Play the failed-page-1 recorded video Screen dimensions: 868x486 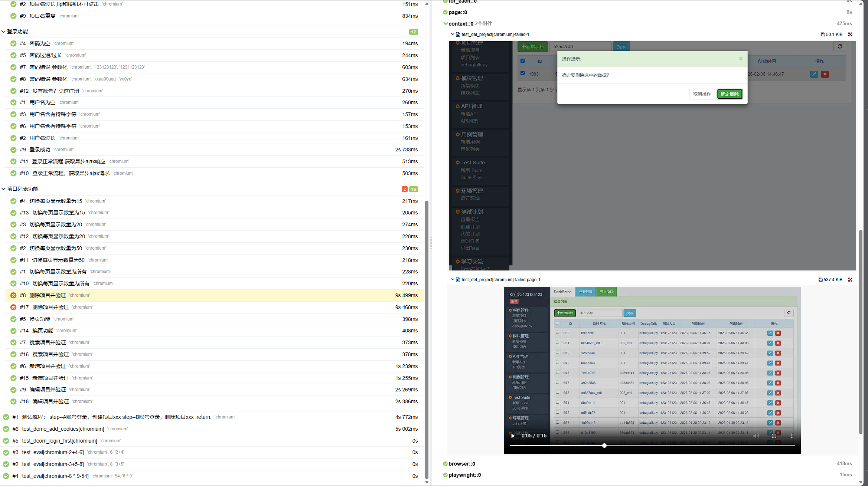point(513,436)
